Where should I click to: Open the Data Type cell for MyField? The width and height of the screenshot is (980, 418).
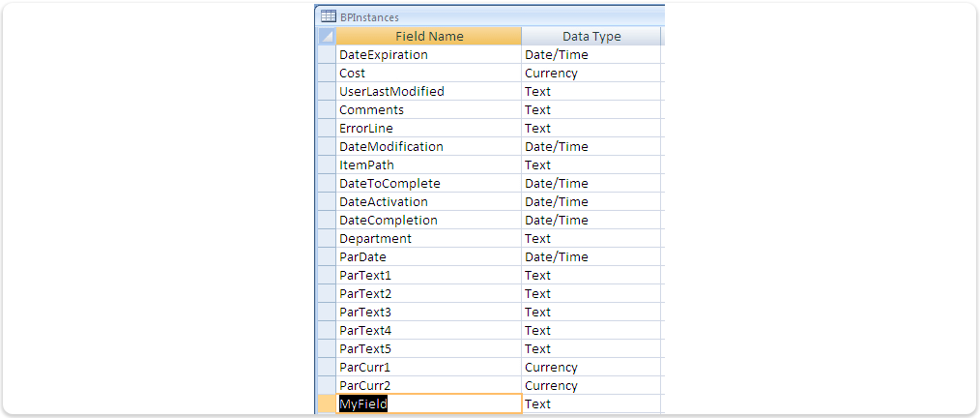coord(591,404)
